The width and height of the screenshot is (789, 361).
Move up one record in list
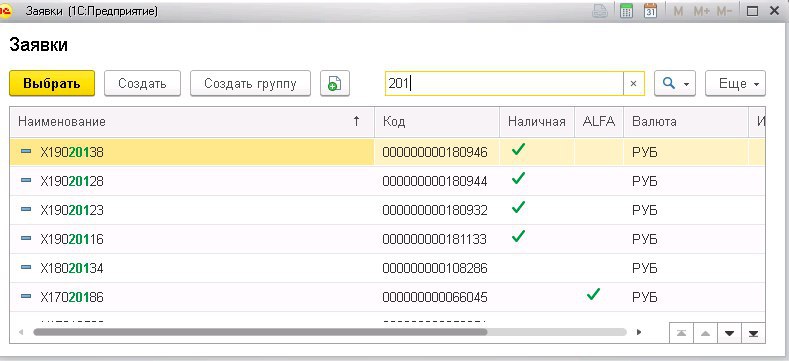[x=705, y=333]
